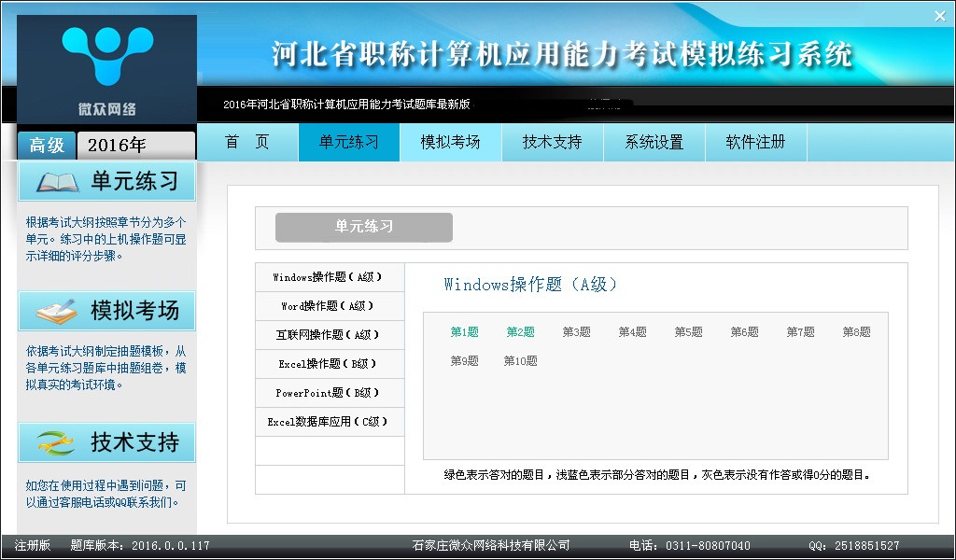The image size is (956, 560).
Task: Open the 软件注册 tab
Action: click(755, 142)
